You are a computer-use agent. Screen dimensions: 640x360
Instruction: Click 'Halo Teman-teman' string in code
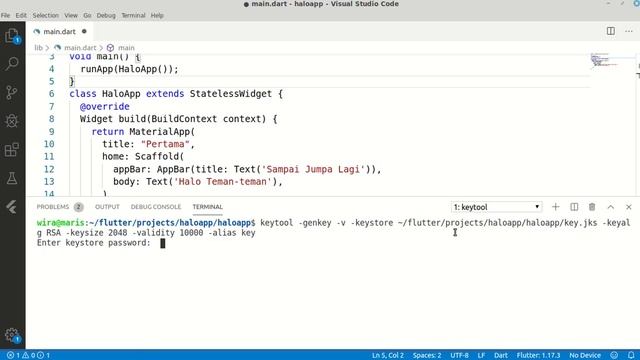click(x=223, y=182)
